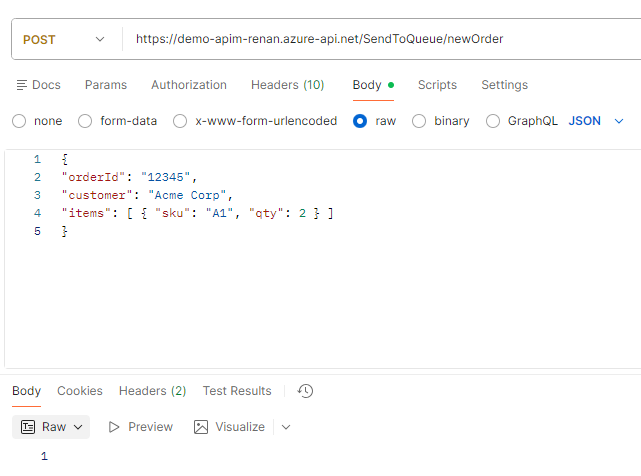Screen dimensions: 641x476
Task: Select the binary body option
Action: click(419, 121)
